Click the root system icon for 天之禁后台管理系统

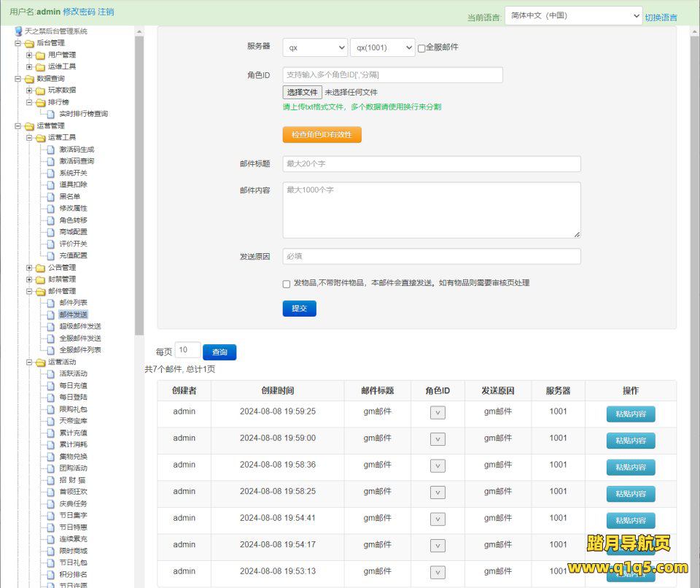point(18,31)
